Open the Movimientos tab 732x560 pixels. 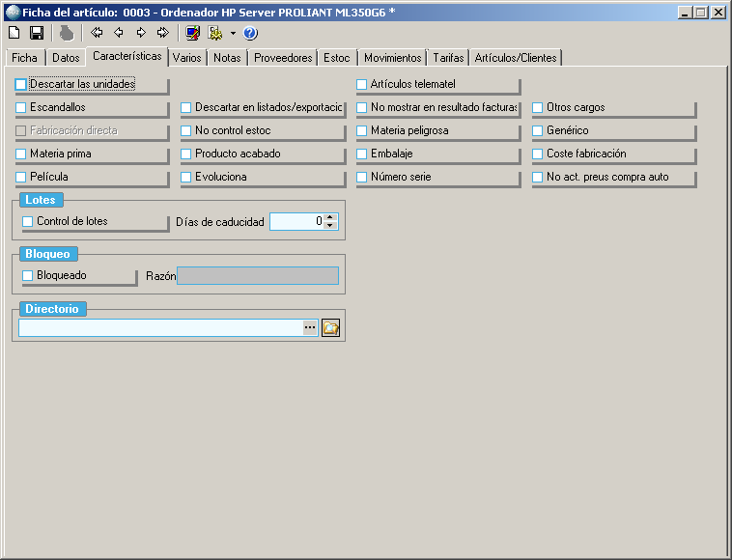coord(393,58)
